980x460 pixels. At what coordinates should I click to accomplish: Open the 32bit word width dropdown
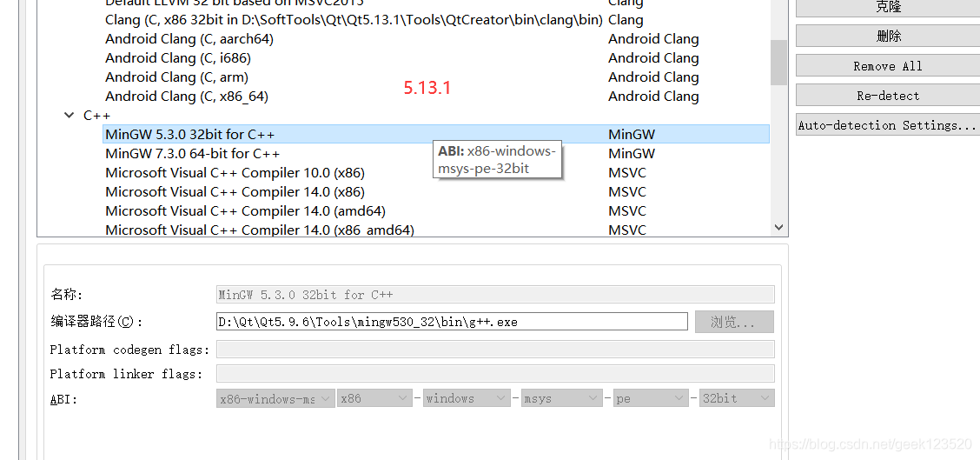[x=737, y=398]
